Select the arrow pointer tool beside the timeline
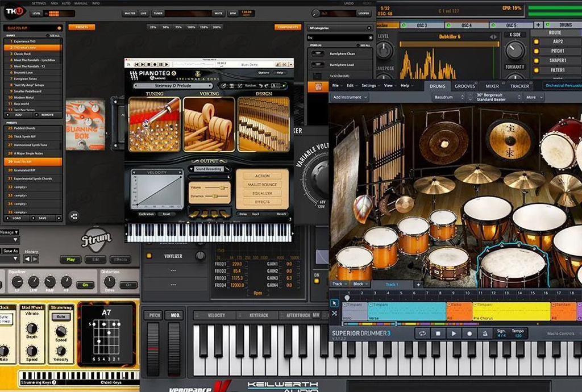582x392 pixels. (x=334, y=303)
